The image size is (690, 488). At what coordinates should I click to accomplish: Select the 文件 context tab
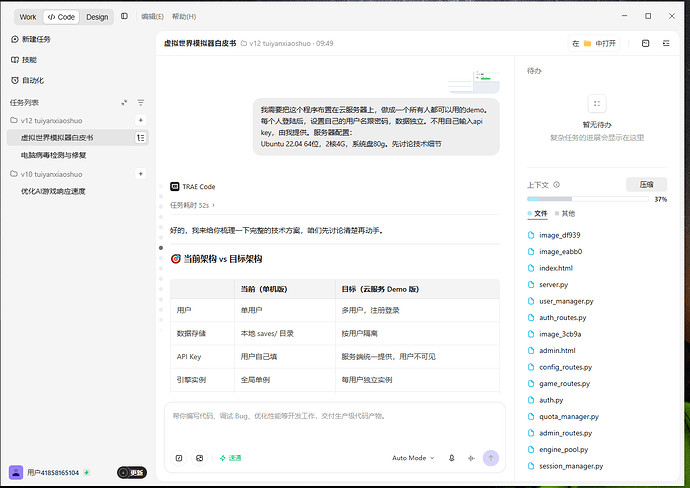[x=537, y=213]
